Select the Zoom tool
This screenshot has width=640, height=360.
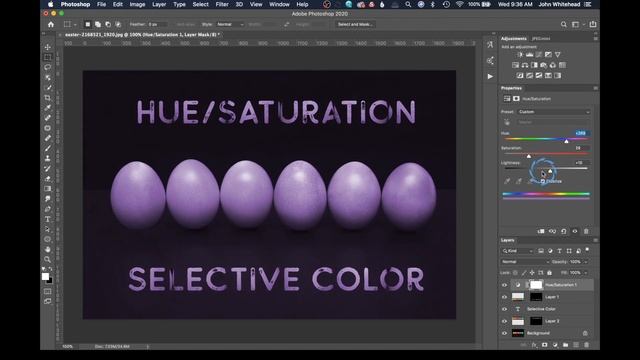pyautogui.click(x=48, y=260)
